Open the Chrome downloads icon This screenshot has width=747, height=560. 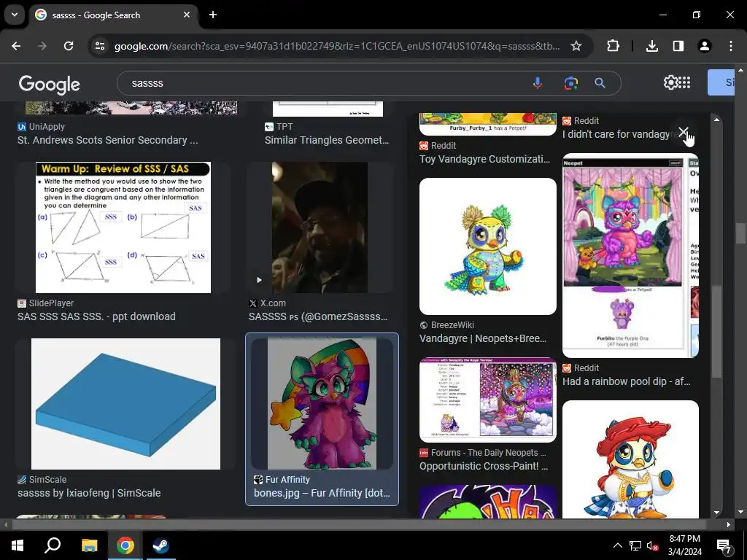[x=651, y=46]
